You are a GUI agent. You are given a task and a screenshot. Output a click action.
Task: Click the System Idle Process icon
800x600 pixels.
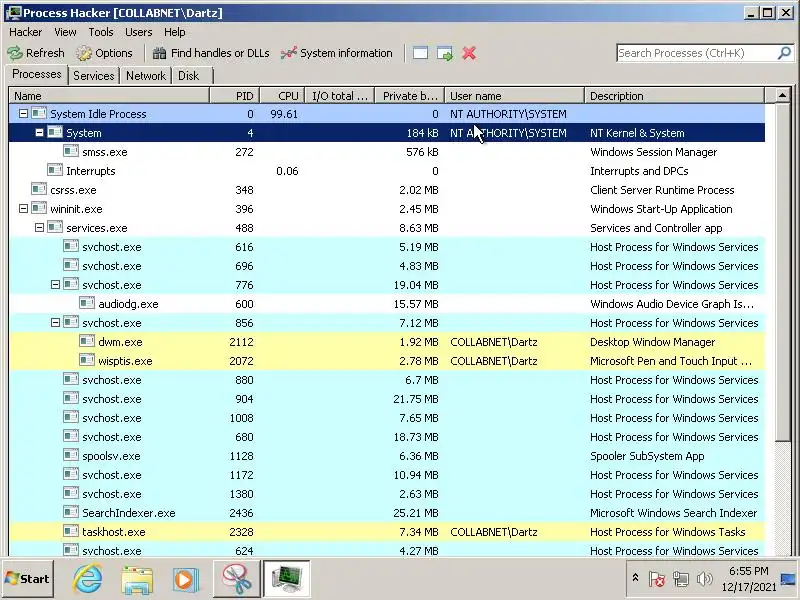coord(39,113)
